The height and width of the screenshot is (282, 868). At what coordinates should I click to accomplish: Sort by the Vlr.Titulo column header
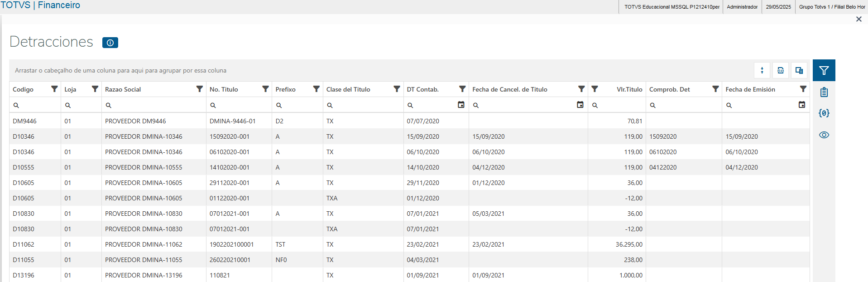[629, 89]
